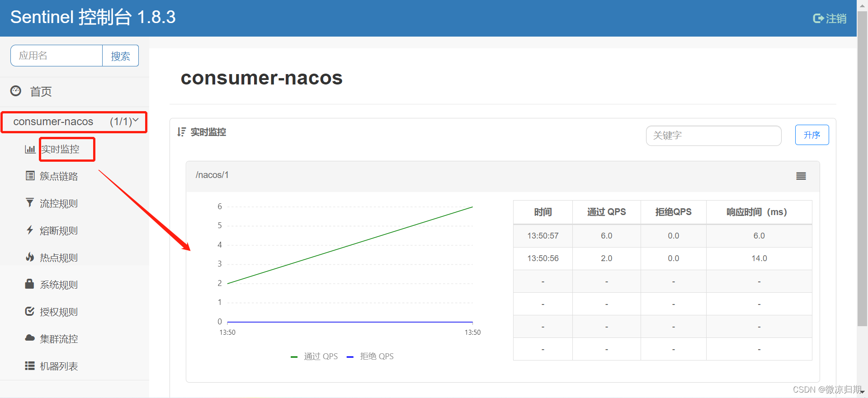Screen dimensions: 868x398
Task: Click the /nacos/1 resource title
Action: [x=212, y=175]
